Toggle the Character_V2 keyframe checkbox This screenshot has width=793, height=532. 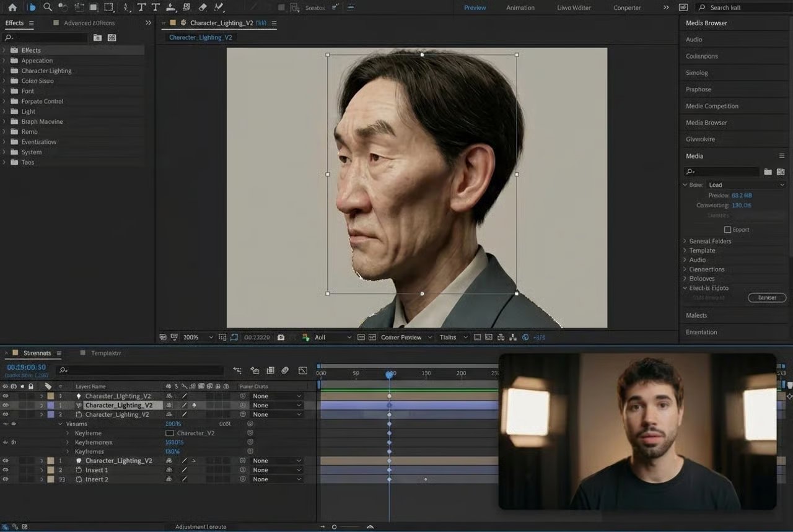(x=170, y=433)
